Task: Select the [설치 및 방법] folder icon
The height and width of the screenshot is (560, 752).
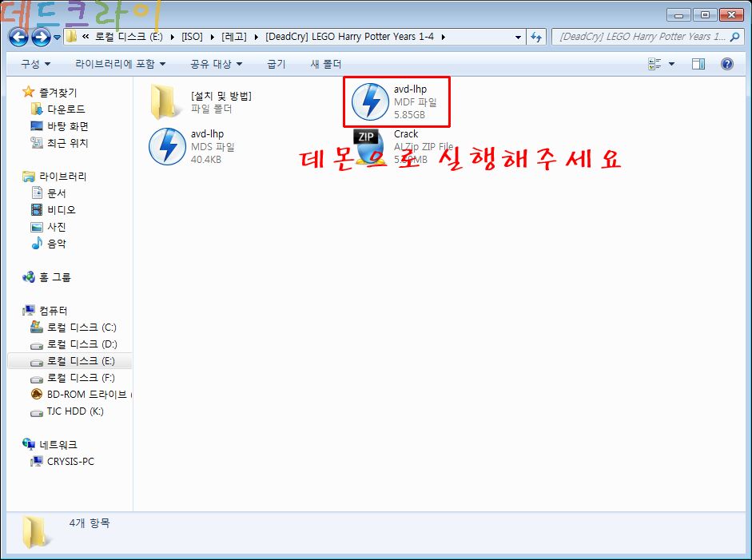Action: pyautogui.click(x=166, y=101)
